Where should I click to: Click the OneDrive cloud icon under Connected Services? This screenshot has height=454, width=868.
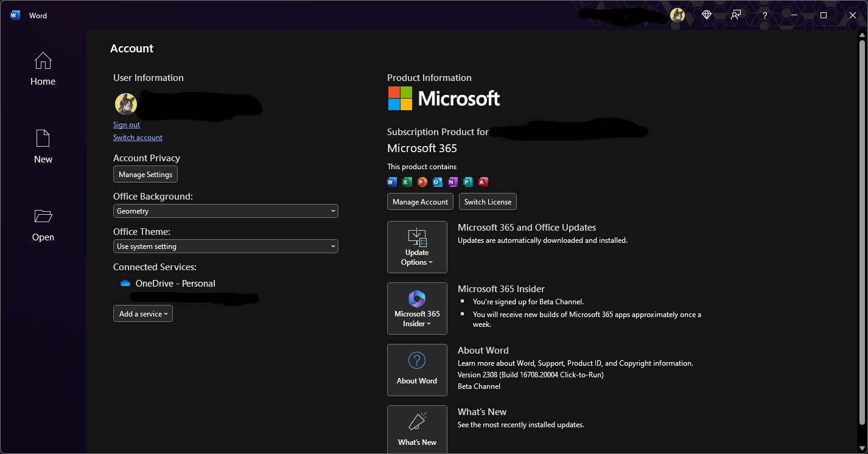point(125,283)
